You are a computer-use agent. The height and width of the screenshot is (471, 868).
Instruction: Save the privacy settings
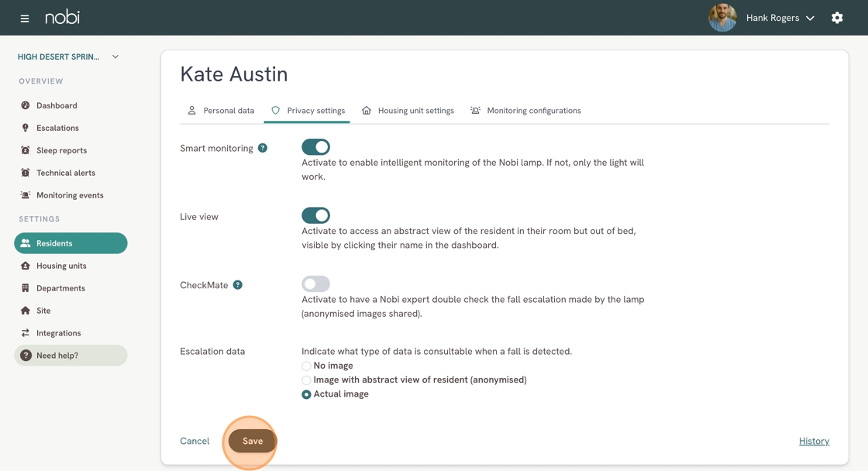(x=253, y=441)
